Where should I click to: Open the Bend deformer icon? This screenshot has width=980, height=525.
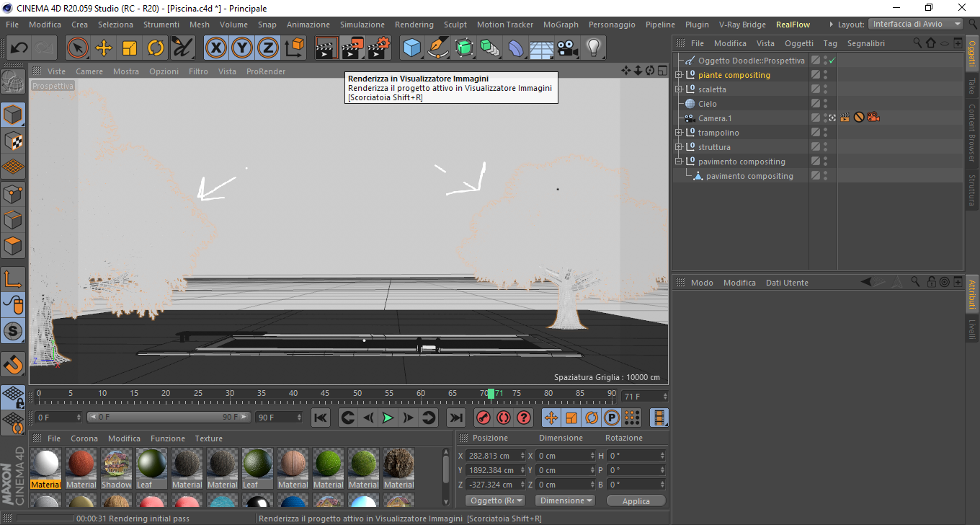pyautogui.click(x=516, y=48)
